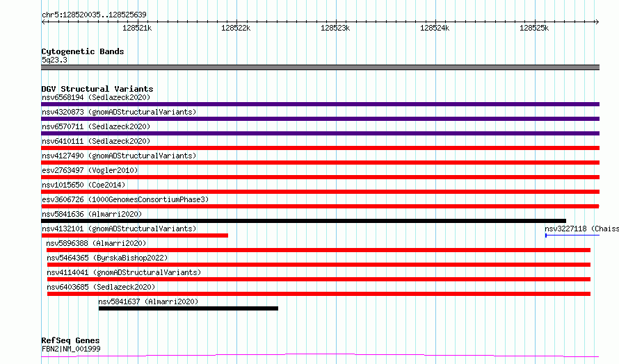The width and height of the screenshot is (619, 364).
Task: Click the red bar for nsv4127490
Action: (x=320, y=163)
